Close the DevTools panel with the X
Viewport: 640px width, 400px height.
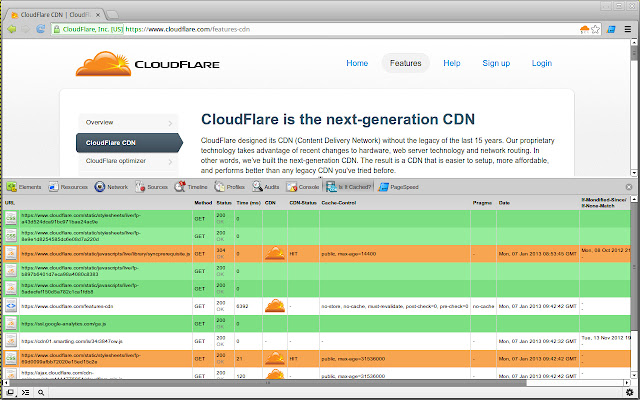629,187
